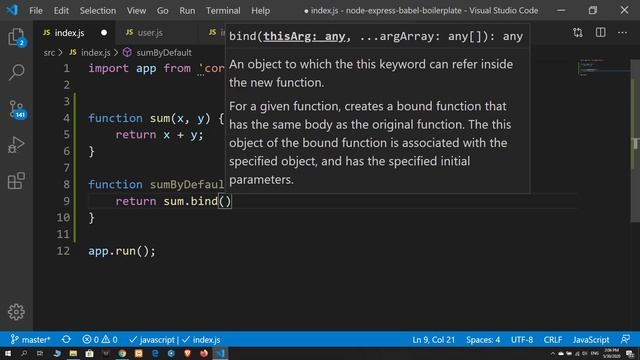
Task: Click 'function sum(x, y)' on line 4
Action: click(149, 118)
